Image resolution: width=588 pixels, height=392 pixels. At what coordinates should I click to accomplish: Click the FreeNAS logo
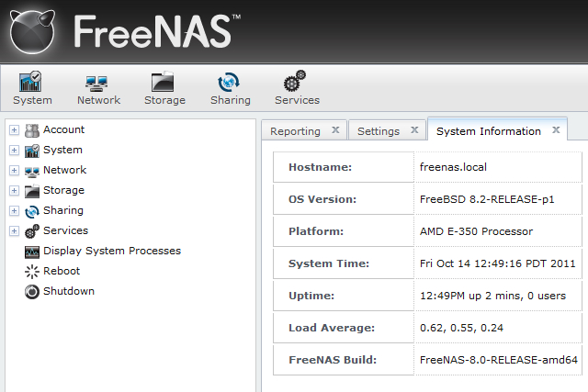(x=119, y=31)
